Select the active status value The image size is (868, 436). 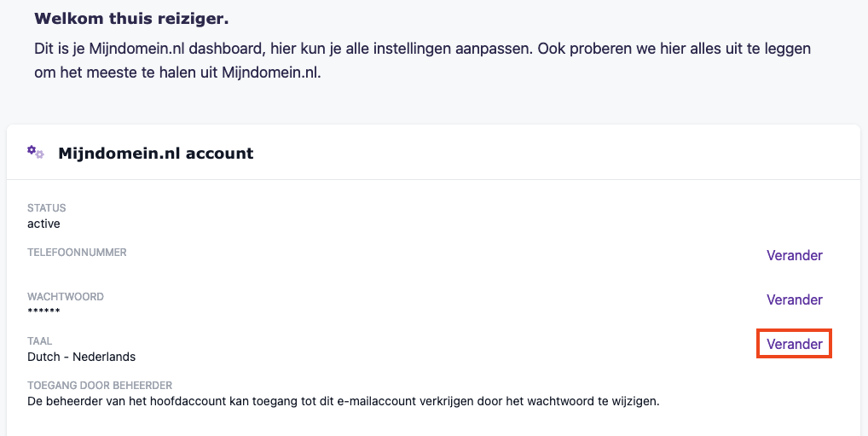coord(43,224)
